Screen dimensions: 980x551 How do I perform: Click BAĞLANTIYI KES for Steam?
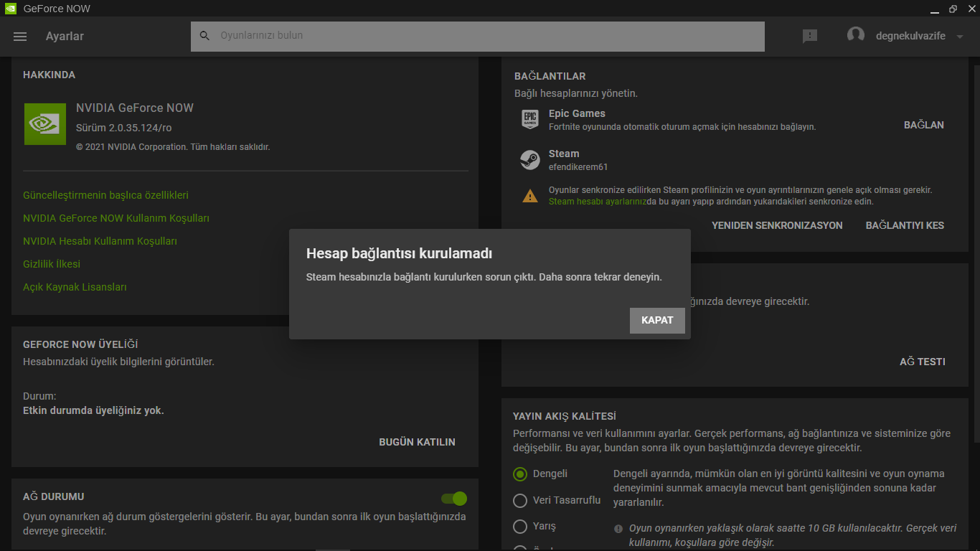[905, 225]
